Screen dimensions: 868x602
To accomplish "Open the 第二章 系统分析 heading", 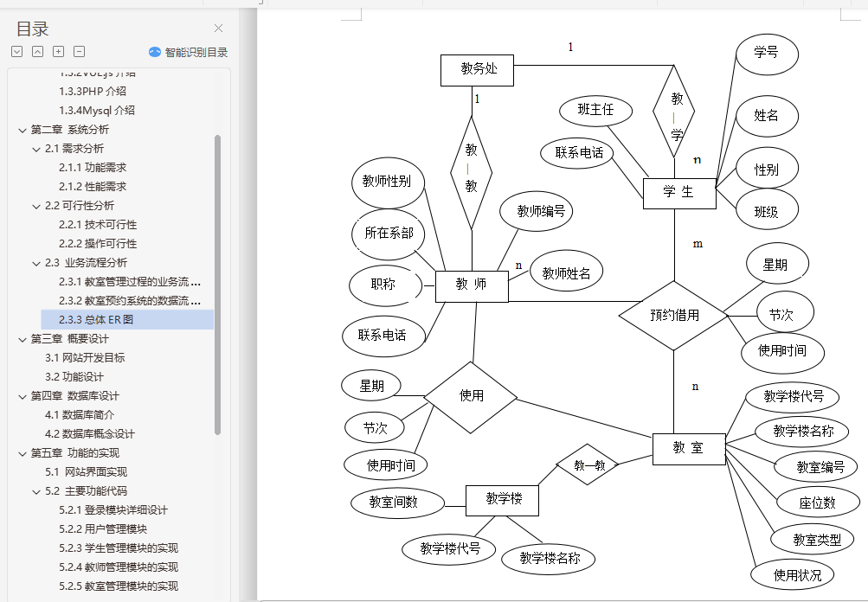I will click(70, 130).
